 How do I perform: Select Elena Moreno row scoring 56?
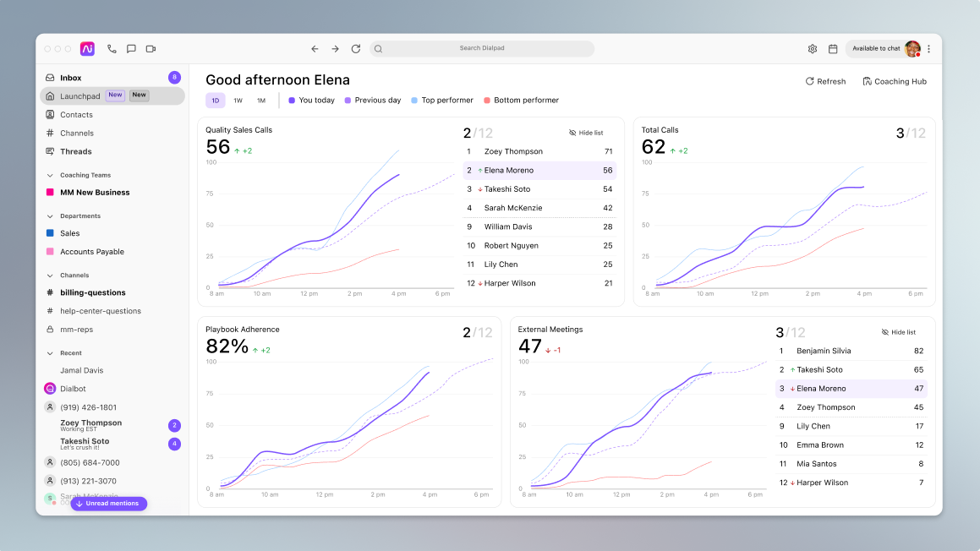click(x=539, y=170)
